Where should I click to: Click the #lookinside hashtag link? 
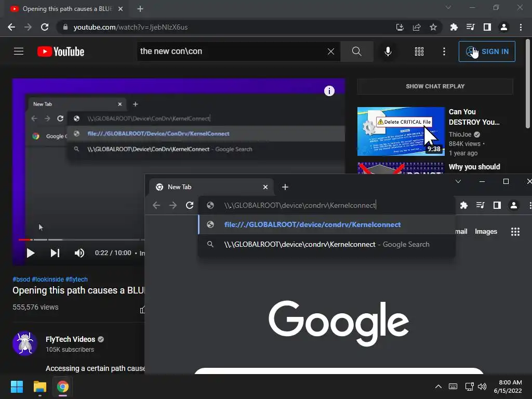click(x=47, y=279)
